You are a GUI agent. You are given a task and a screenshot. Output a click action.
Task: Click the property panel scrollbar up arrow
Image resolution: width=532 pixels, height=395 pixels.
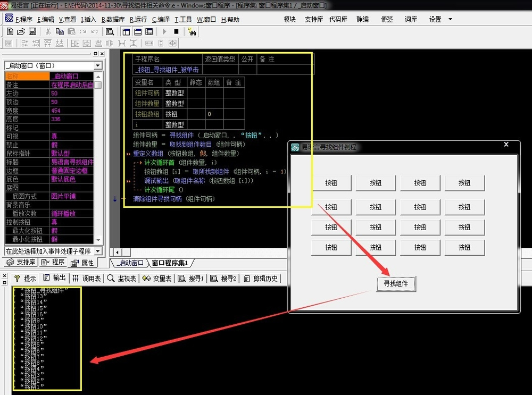pos(98,77)
